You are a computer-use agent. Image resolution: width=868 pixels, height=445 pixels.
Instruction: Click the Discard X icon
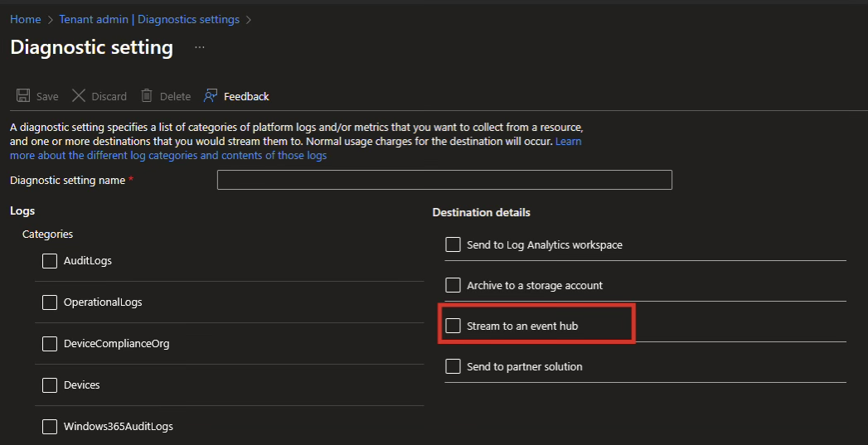(x=79, y=96)
